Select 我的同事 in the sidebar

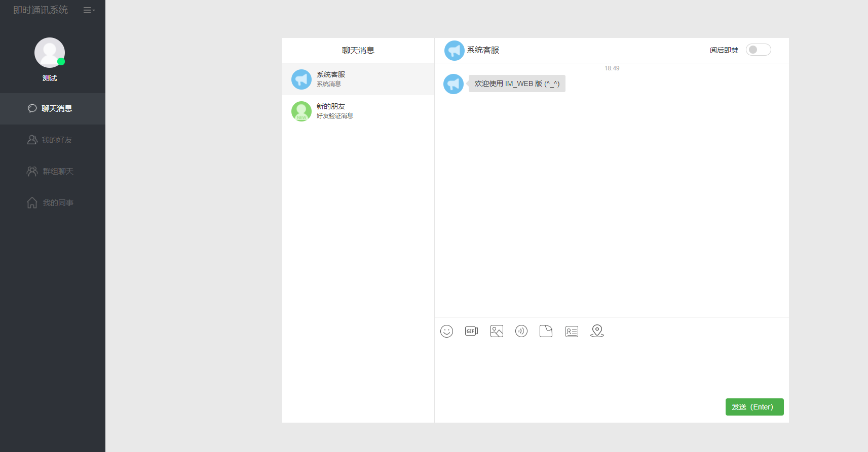coord(53,203)
